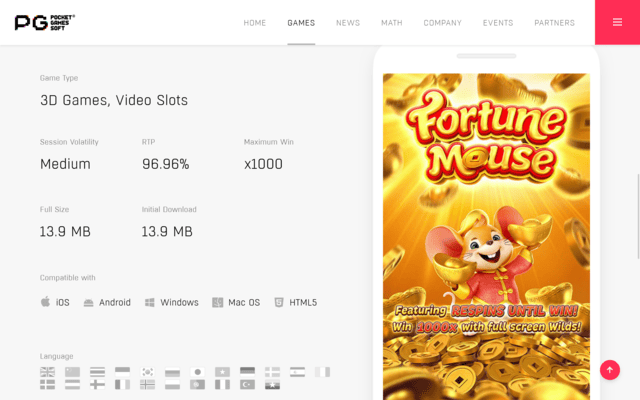Viewport: 640px width, 400px height.
Task: Select the Portugal flag language
Action: click(x=198, y=384)
